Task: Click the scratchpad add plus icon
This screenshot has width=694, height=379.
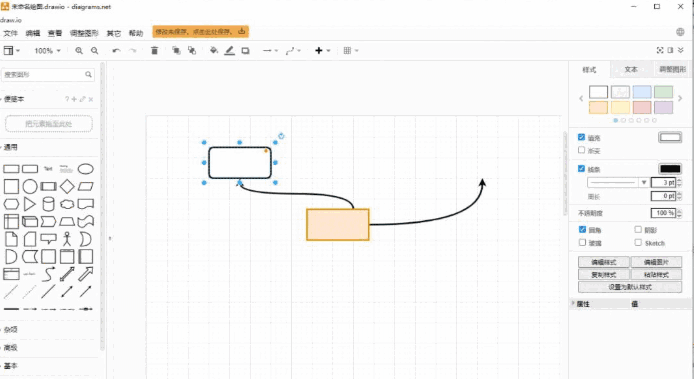Action: pyautogui.click(x=74, y=99)
